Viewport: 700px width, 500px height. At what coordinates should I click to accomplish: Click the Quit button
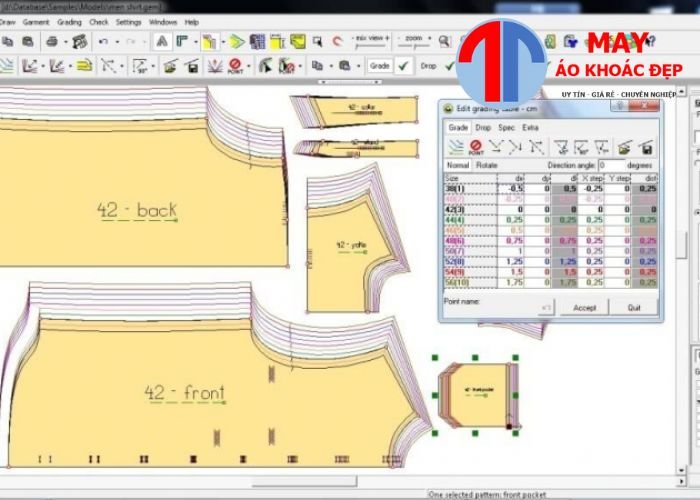[x=634, y=308]
